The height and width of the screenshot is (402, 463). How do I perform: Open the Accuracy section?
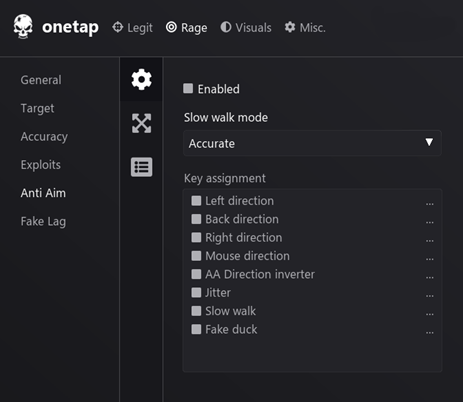44,137
